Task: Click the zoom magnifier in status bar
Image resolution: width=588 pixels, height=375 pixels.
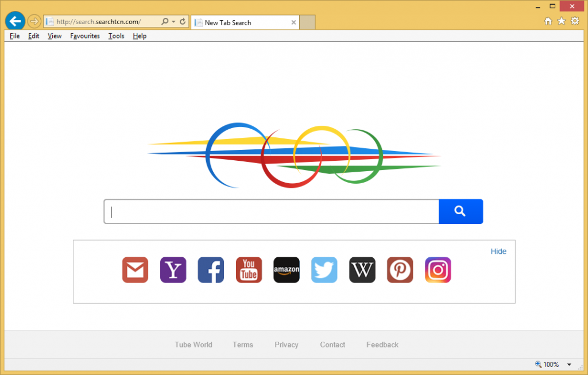Action: pyautogui.click(x=538, y=364)
